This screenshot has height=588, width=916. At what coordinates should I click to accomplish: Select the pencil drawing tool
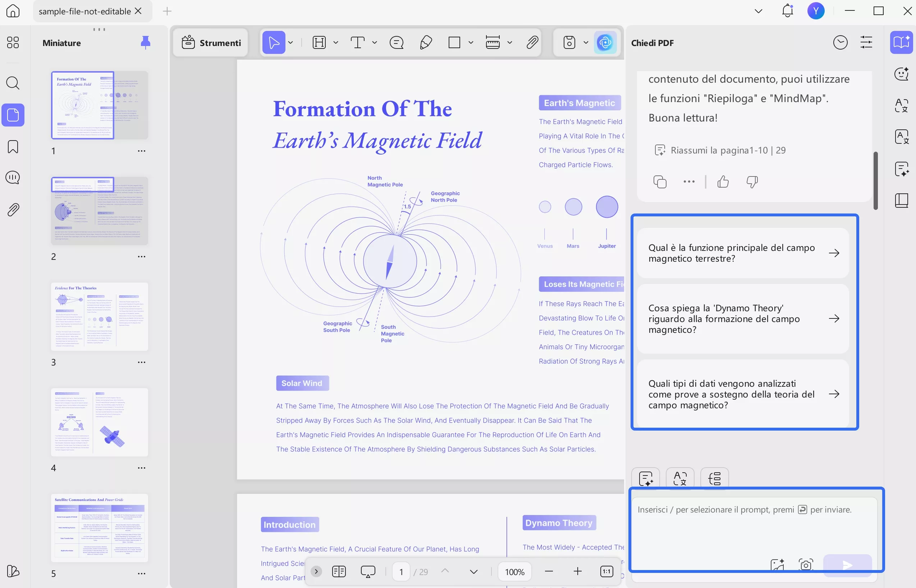tap(426, 42)
